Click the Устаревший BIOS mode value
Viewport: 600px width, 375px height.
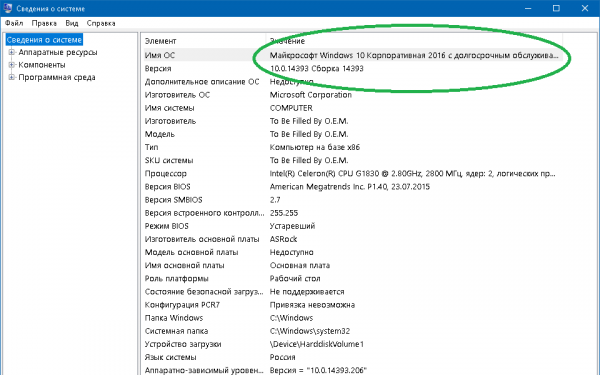[292, 226]
